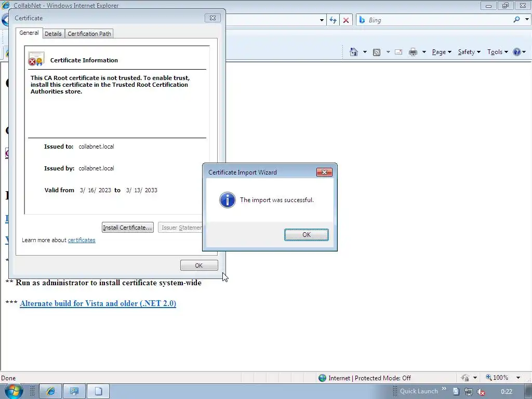Click the zoom level 100% button
The image size is (532, 399).
coord(497,378)
